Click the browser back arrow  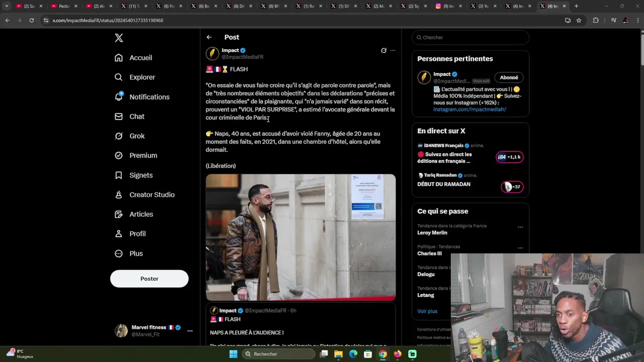(7, 20)
